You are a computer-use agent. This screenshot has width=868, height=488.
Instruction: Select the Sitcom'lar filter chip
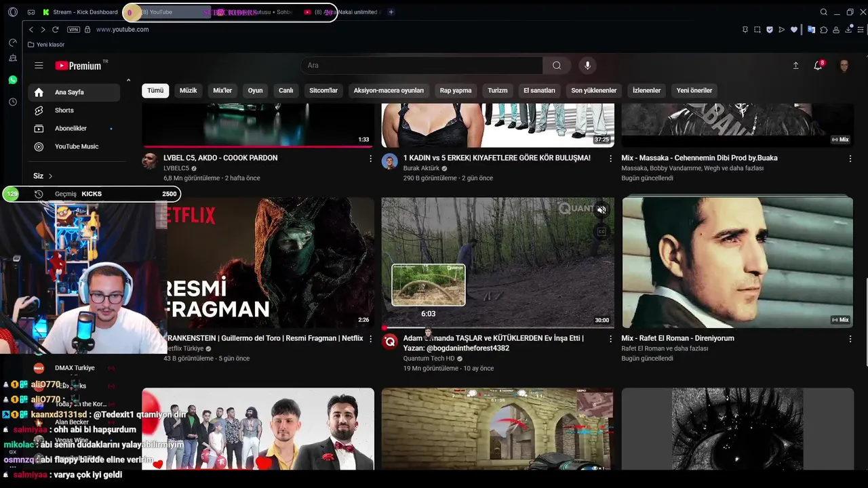tap(323, 91)
